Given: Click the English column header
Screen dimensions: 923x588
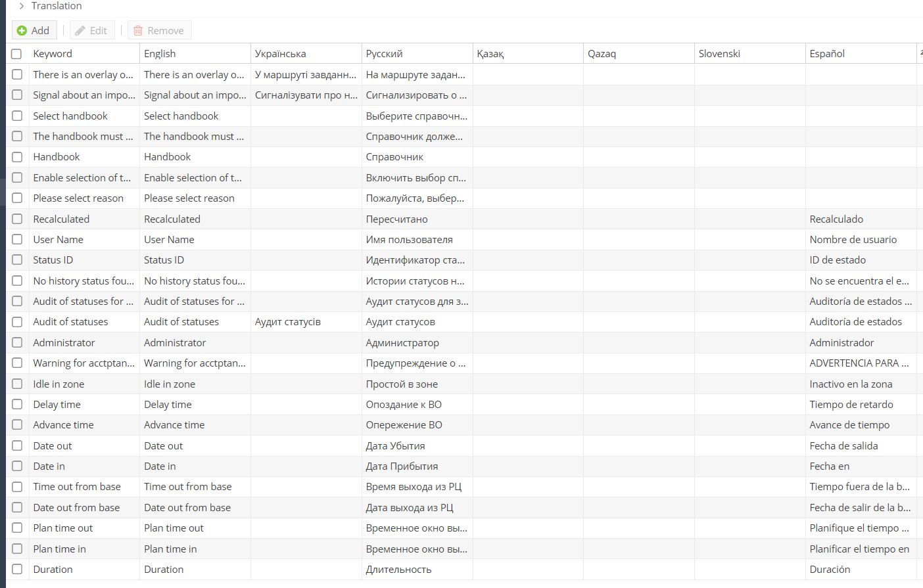Looking at the screenshot, I should tap(160, 54).
